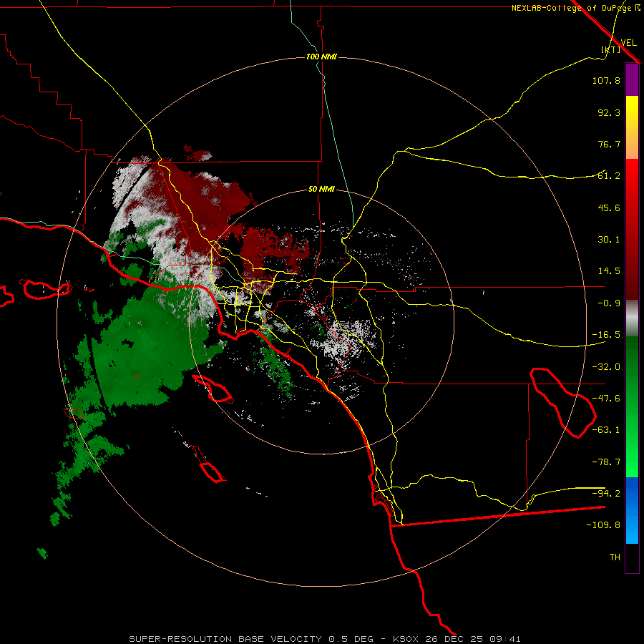Click the VEL legend heading
The image size is (644, 644).
tap(628, 42)
